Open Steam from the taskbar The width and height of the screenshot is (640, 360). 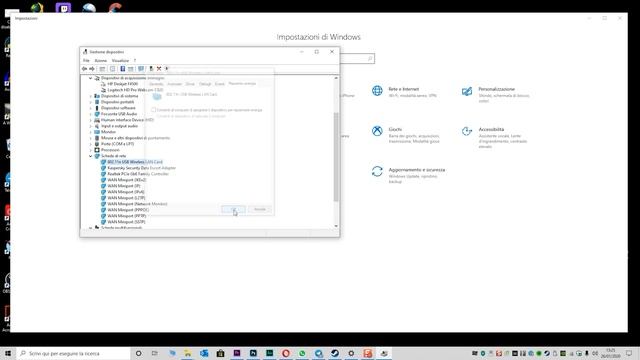click(335, 353)
